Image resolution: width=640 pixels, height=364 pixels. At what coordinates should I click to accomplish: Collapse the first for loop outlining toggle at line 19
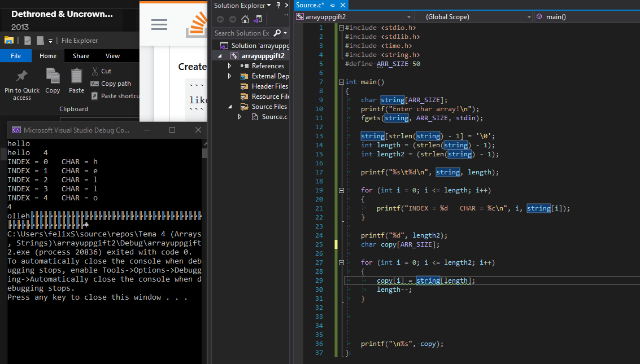pos(341,190)
